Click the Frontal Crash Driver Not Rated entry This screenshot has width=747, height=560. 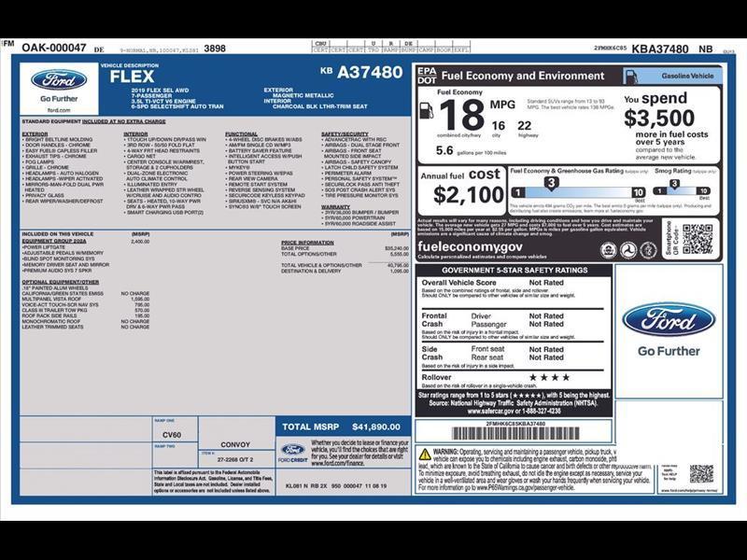517,315
